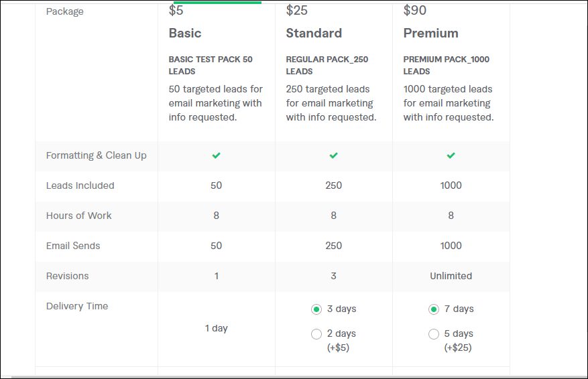Select the Standard package heading
The height and width of the screenshot is (379, 588).
point(314,33)
